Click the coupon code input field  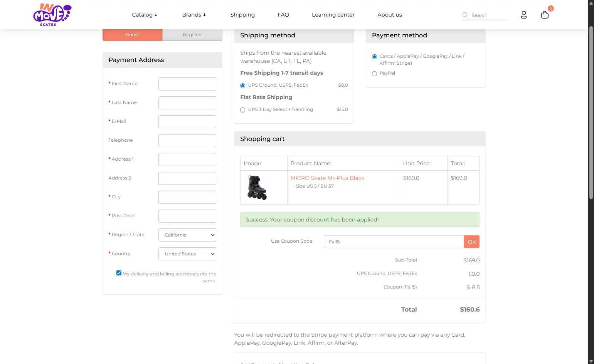(394, 242)
